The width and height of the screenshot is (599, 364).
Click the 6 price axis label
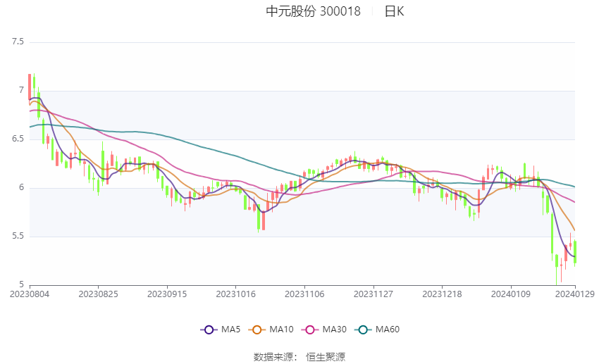click(x=21, y=187)
